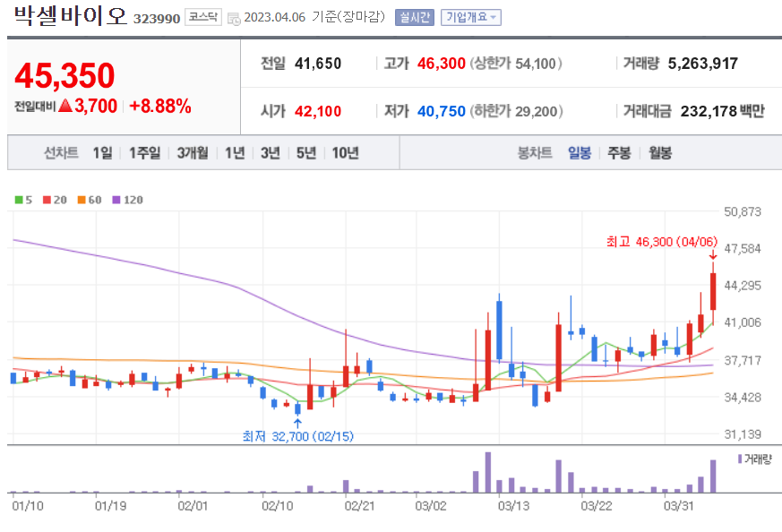Switch to the 1년 line chart
Viewport: 782px width, 532px height.
(x=235, y=152)
